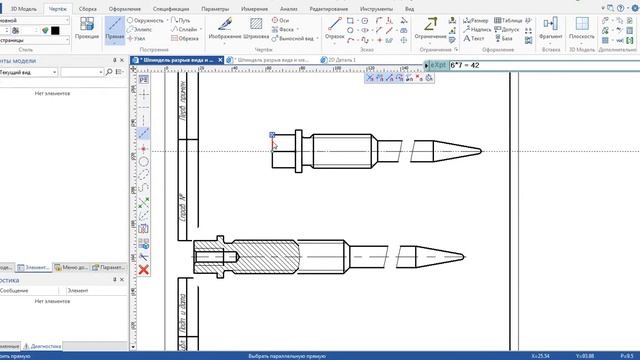Switch to the second Шпиндель document tab
The width and height of the screenshot is (640, 360).
269,60
